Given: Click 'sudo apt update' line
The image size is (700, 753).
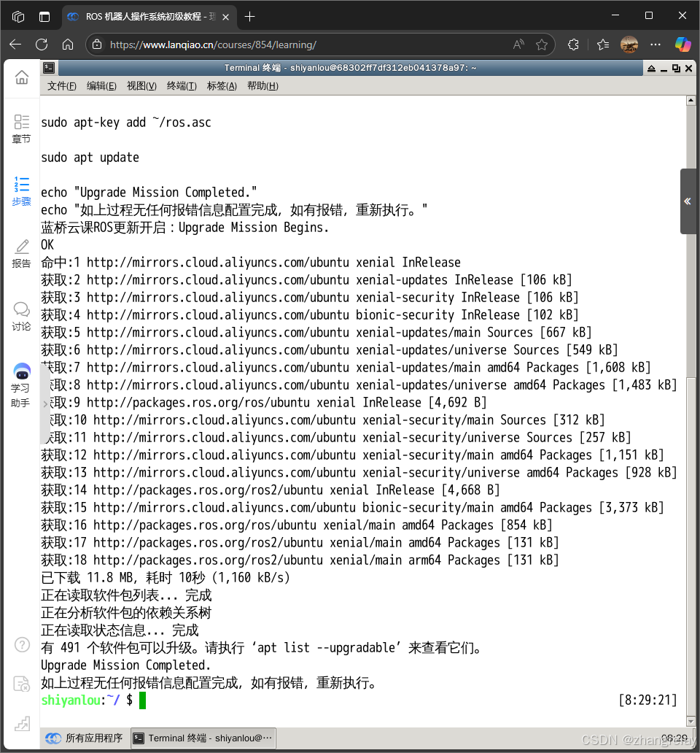Looking at the screenshot, I should tap(90, 158).
